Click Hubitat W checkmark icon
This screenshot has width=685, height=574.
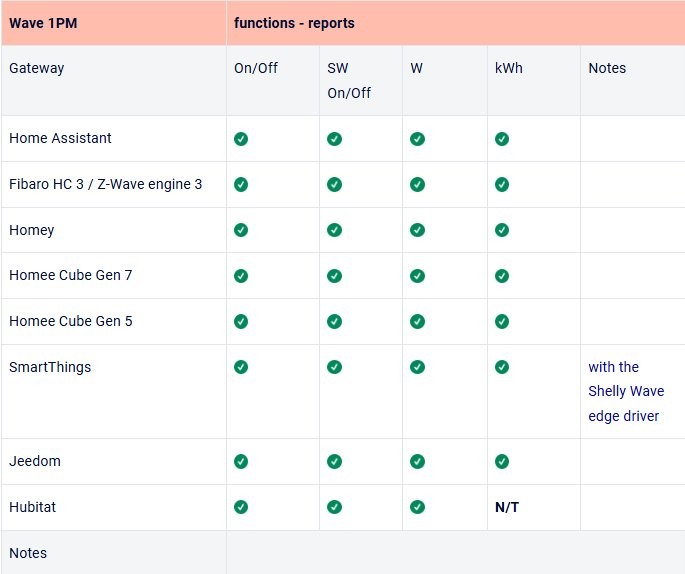[417, 507]
